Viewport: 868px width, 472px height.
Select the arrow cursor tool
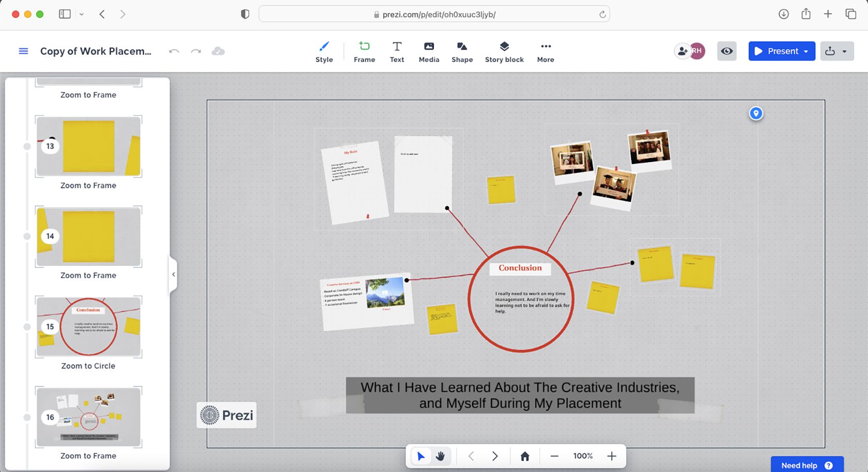421,456
